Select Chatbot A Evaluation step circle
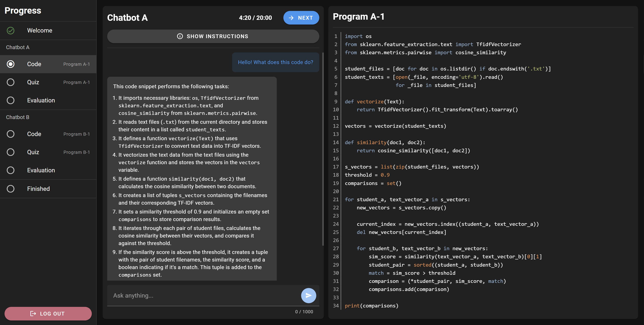This screenshot has width=644, height=325. click(x=11, y=100)
